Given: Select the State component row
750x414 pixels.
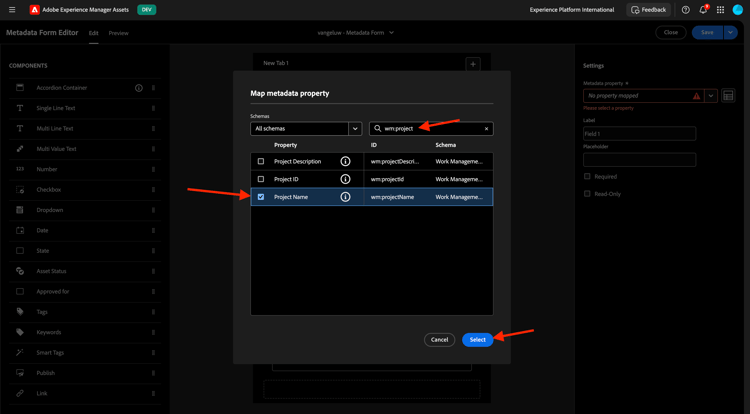Looking at the screenshot, I should point(85,251).
